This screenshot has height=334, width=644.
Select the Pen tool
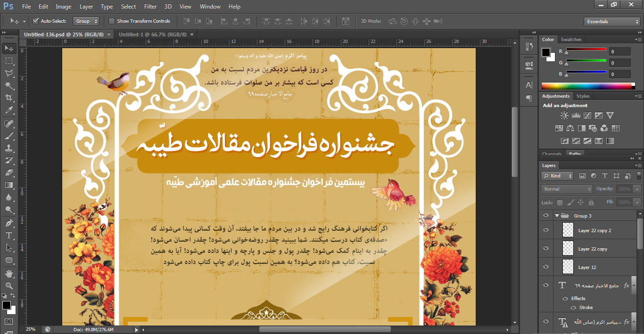(8, 223)
